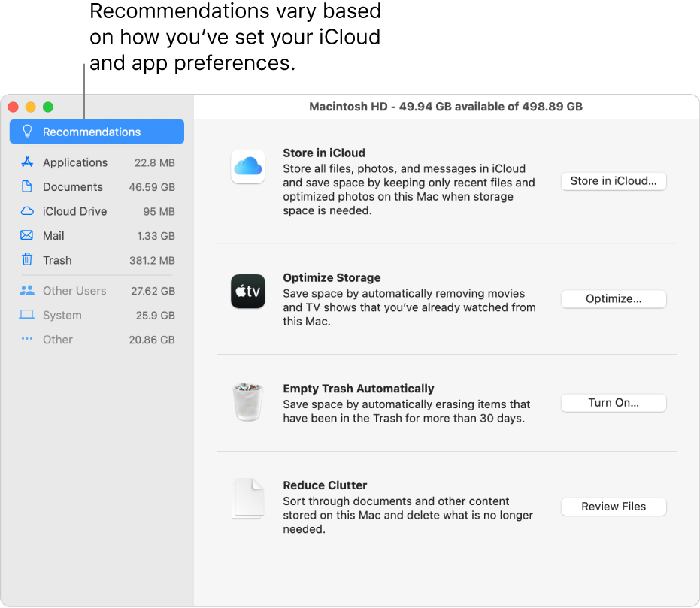
Task: Click the Optimize Storage heading
Action: [x=332, y=277]
